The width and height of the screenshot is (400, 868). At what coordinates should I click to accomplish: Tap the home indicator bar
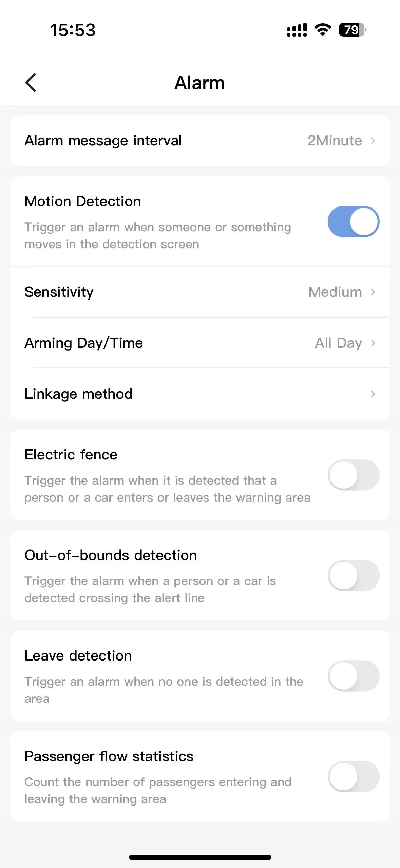[x=200, y=857]
